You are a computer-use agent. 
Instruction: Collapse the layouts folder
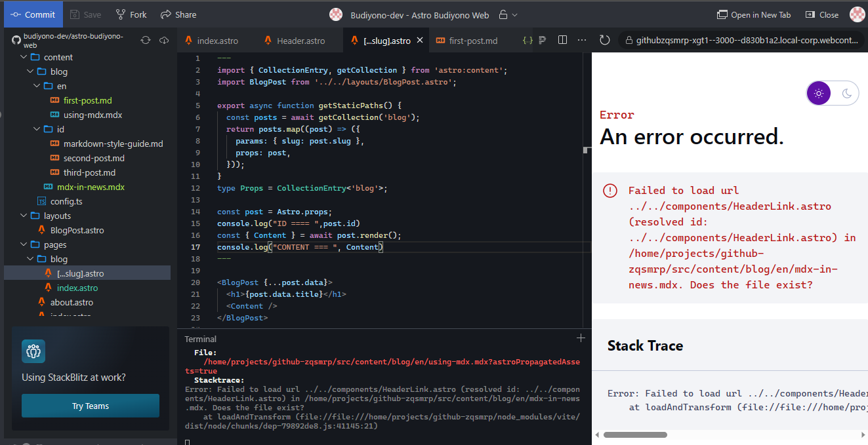click(24, 216)
